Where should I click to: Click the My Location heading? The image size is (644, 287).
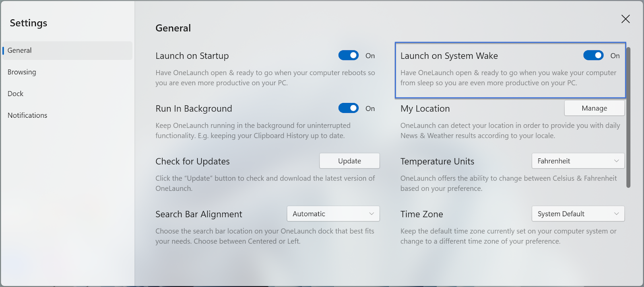point(425,109)
